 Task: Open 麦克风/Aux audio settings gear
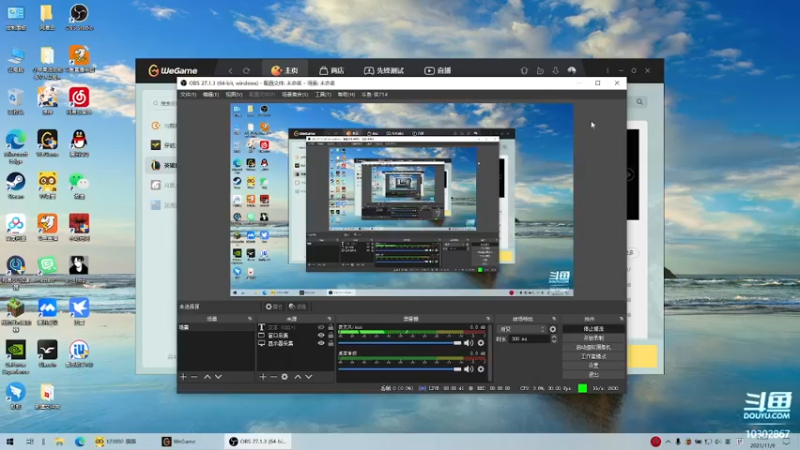coord(481,343)
